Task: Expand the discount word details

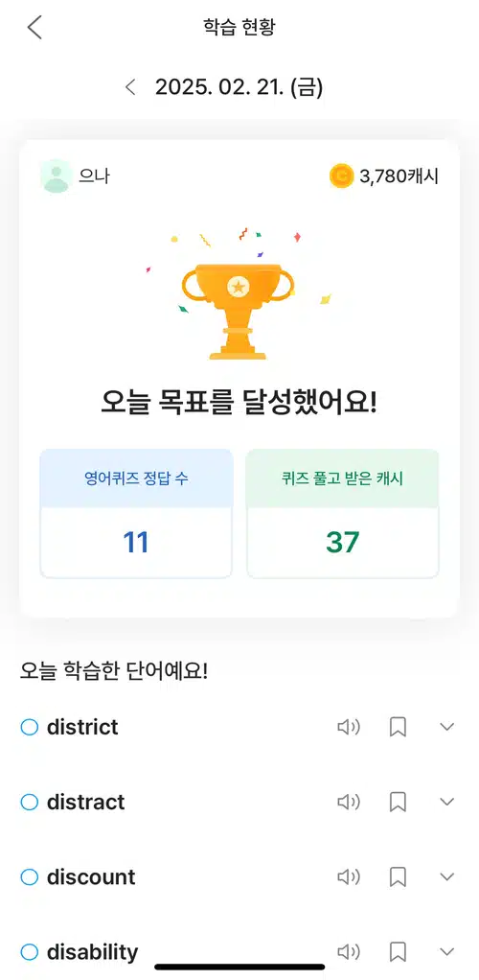Action: [x=446, y=876]
